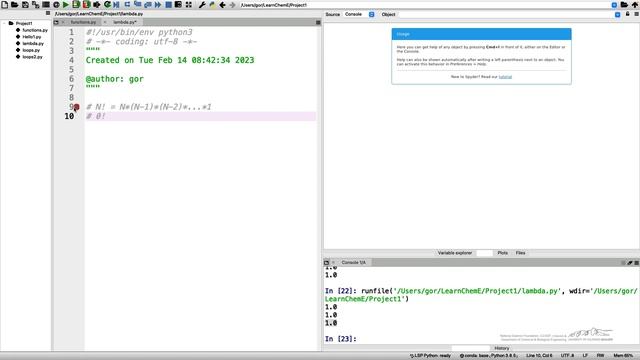The height and width of the screenshot is (360, 640).
Task: Open Hello1.py in the project tree
Action: 32,37
